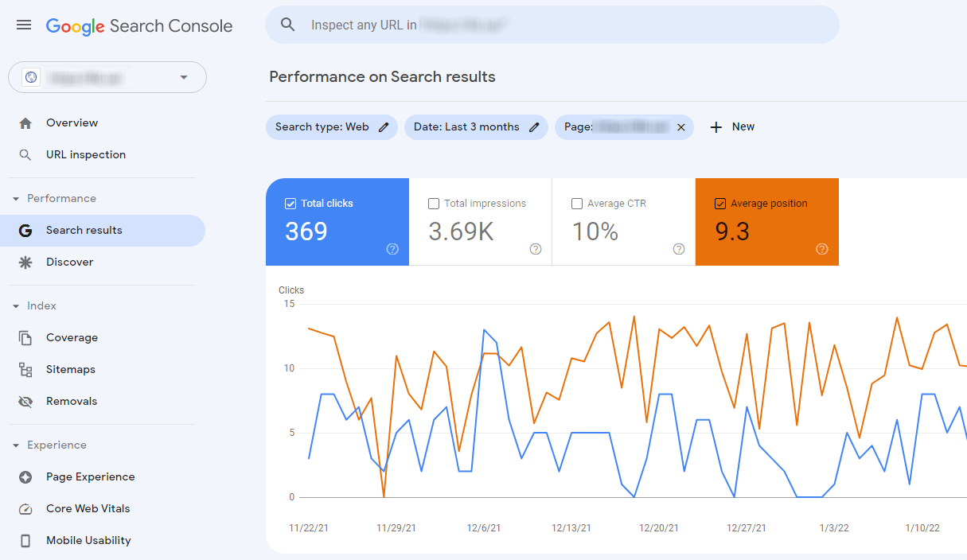Screen dimensions: 967x560
Task: Collapse the Performance section
Action: pyautogui.click(x=16, y=199)
